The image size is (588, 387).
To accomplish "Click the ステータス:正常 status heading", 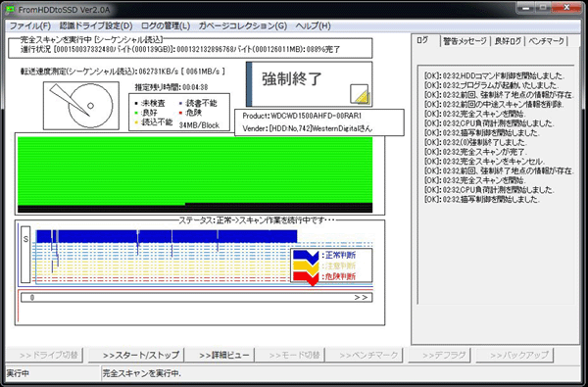I will (256, 220).
